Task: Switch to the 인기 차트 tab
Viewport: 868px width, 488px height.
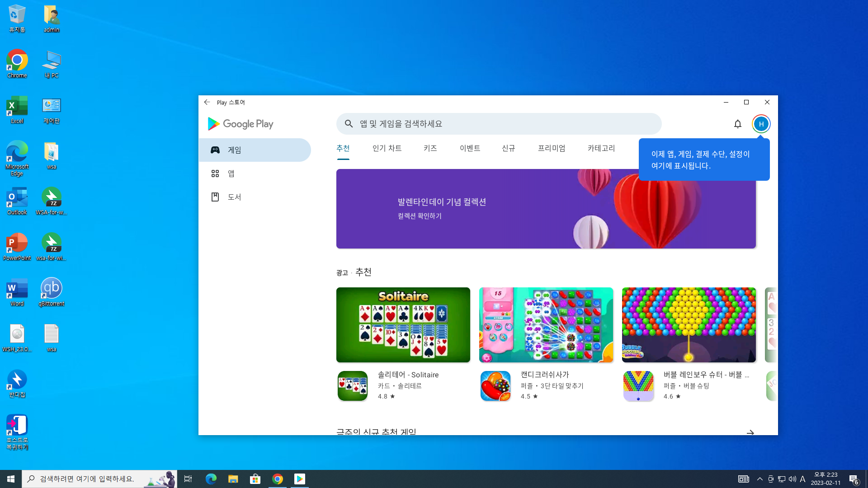Action: [387, 149]
